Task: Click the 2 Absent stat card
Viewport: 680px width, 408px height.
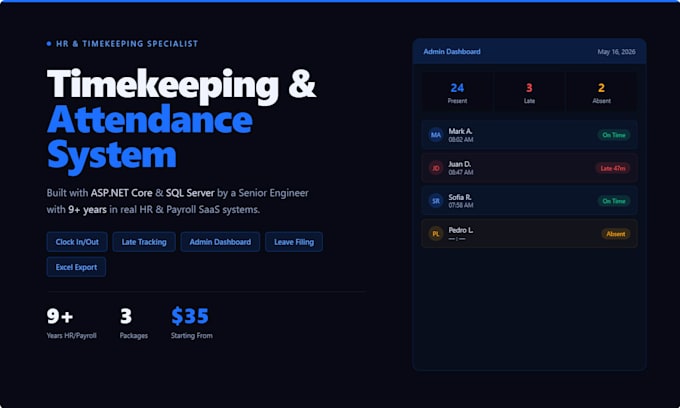Action: point(602,92)
